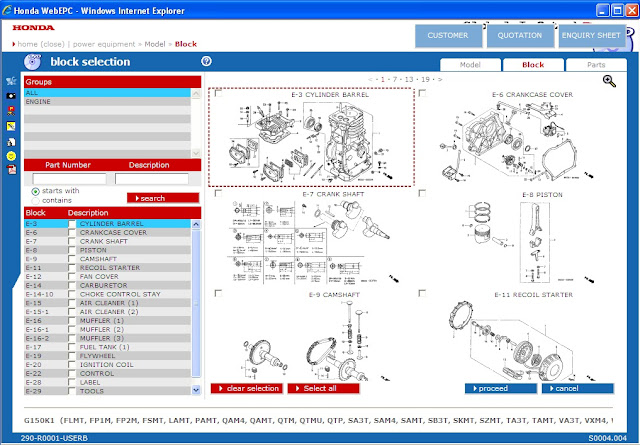Image resolution: width=640 pixels, height=445 pixels.
Task: Click the camera icon in left sidebar
Action: click(x=11, y=96)
